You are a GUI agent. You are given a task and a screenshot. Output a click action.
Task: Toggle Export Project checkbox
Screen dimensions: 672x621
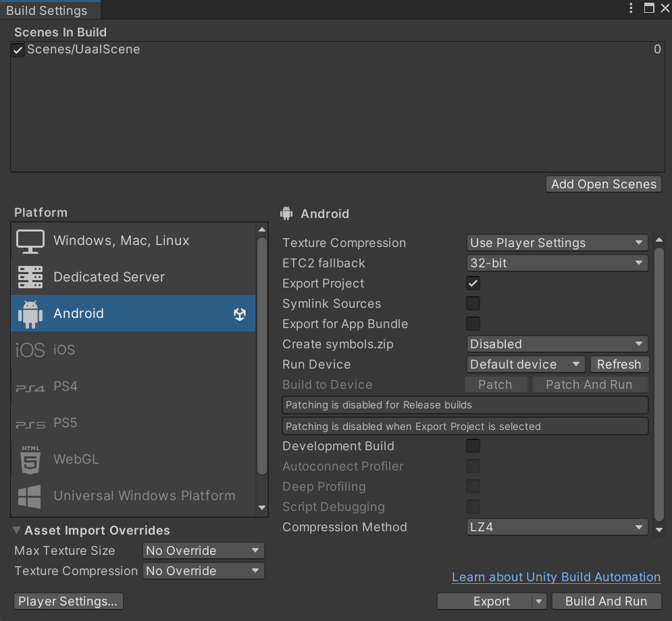473,283
